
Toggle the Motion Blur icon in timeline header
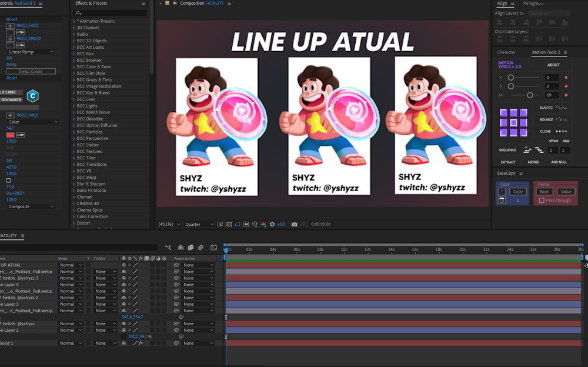201,248
